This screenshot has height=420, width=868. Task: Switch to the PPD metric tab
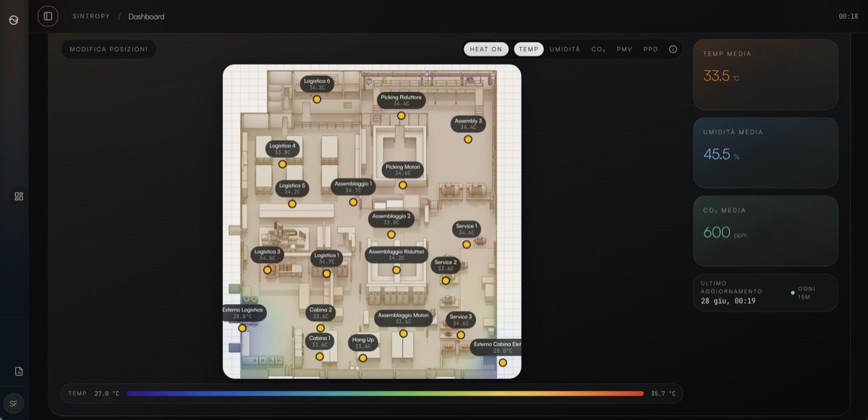pyautogui.click(x=651, y=49)
